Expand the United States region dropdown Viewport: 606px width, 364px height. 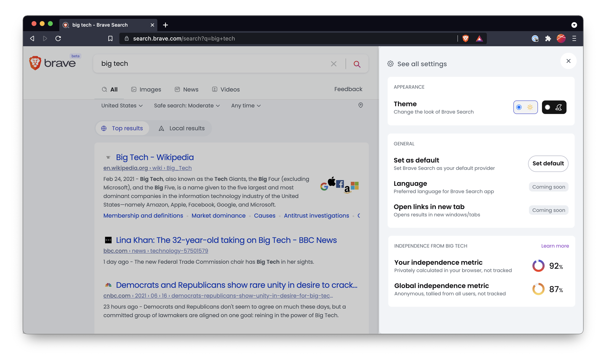tap(122, 105)
